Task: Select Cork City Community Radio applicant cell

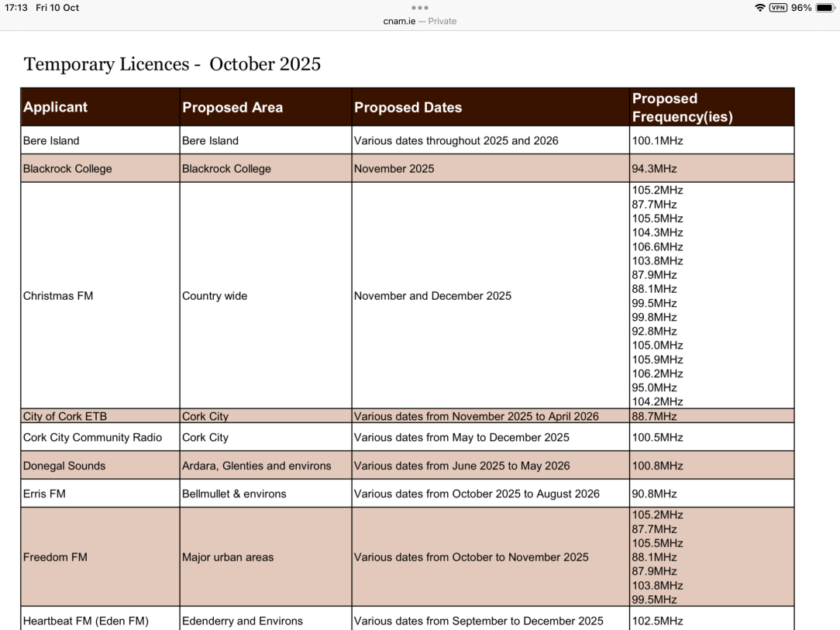Action: tap(100, 437)
